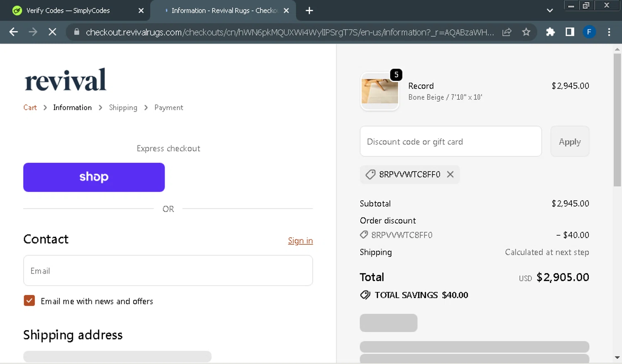Click the browser forward arrow
This screenshot has width=622, height=364.
tap(33, 32)
